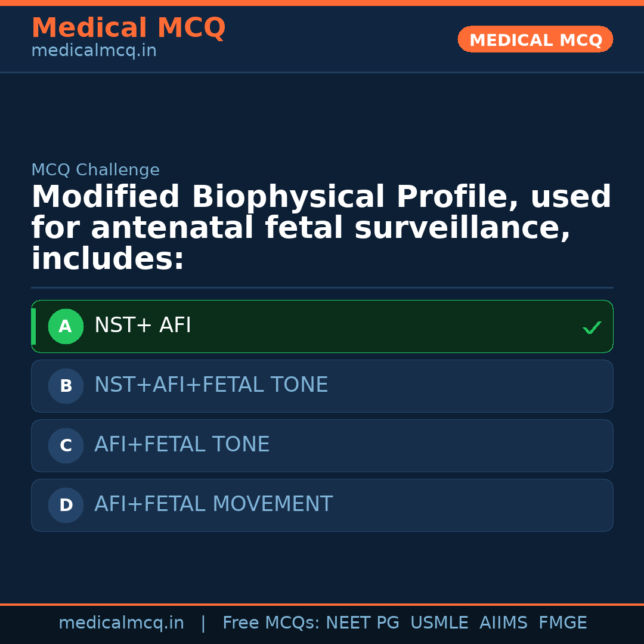The width and height of the screenshot is (644, 644).
Task: Choose FMGE in the footer
Action: point(562,623)
